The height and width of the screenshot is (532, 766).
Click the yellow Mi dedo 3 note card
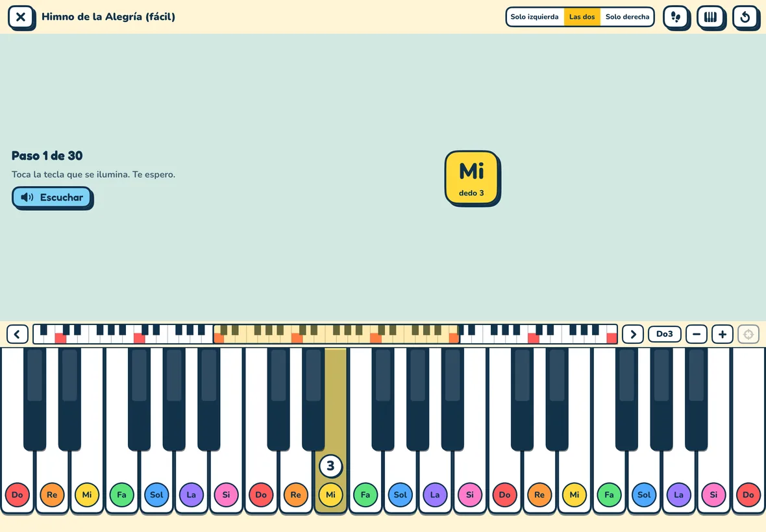472,177
